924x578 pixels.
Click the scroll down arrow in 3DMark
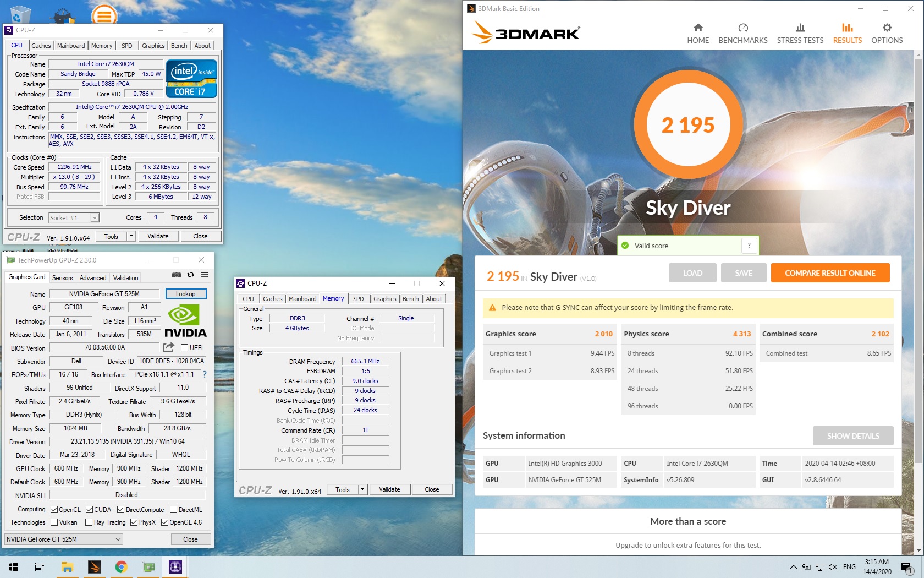coord(918,550)
